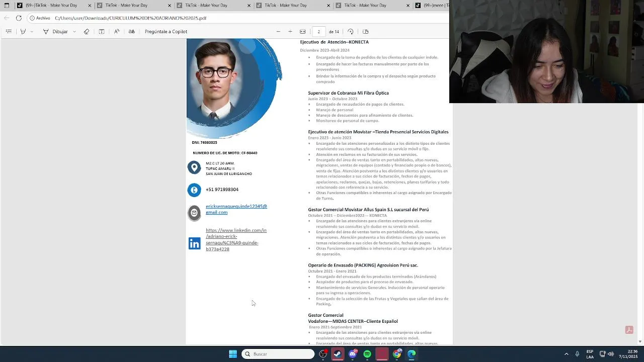Screen dimensions: 644x362
Task: Open the translate icon in PDF toolbar
Action: pyautogui.click(x=132, y=31)
